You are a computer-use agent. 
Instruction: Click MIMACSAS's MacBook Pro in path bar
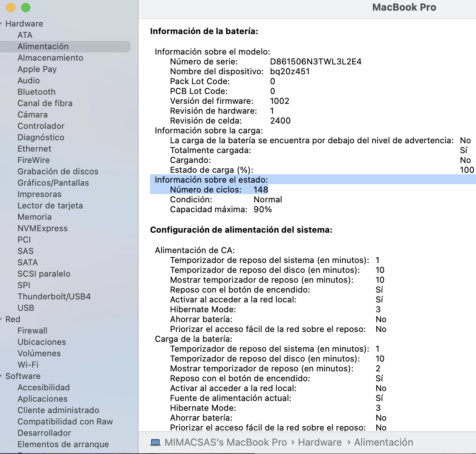pos(225,442)
